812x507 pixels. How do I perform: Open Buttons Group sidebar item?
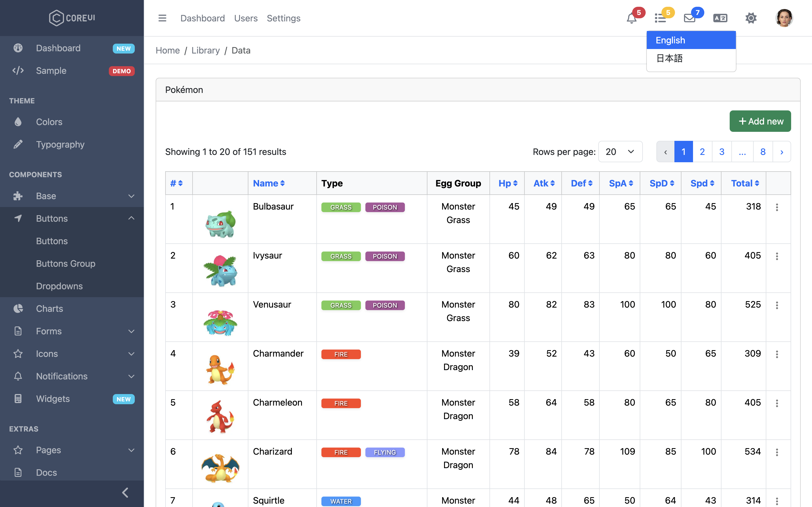66,264
